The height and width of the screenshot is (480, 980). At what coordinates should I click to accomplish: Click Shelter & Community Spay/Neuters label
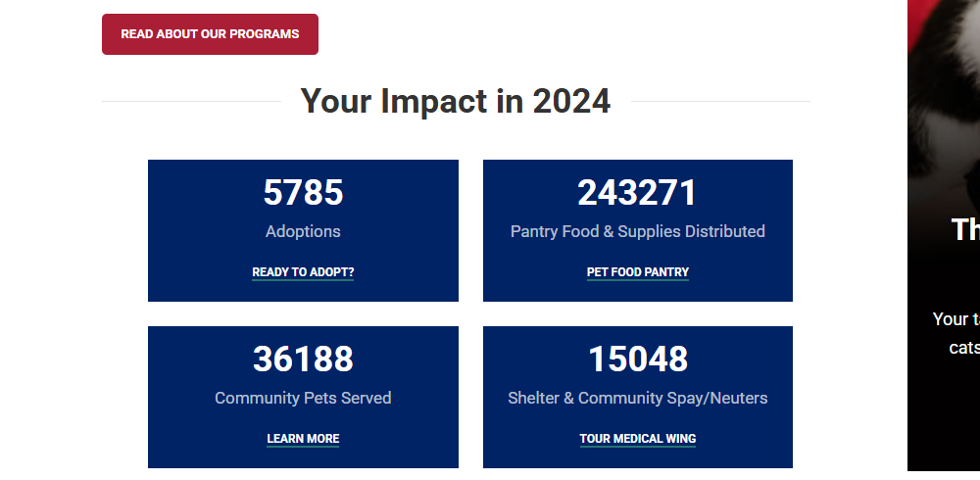click(x=638, y=399)
